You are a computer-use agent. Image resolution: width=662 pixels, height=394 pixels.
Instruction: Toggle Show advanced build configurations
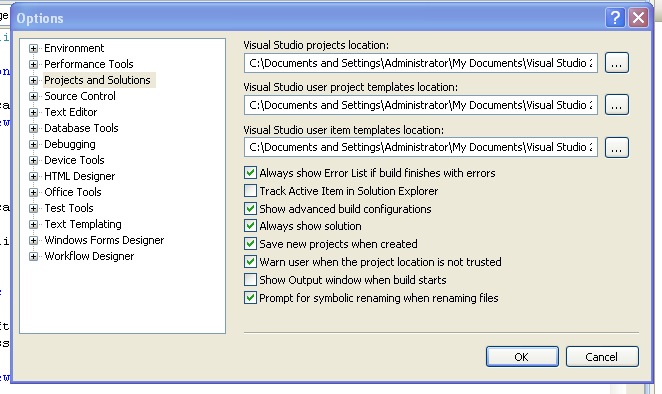(250, 209)
